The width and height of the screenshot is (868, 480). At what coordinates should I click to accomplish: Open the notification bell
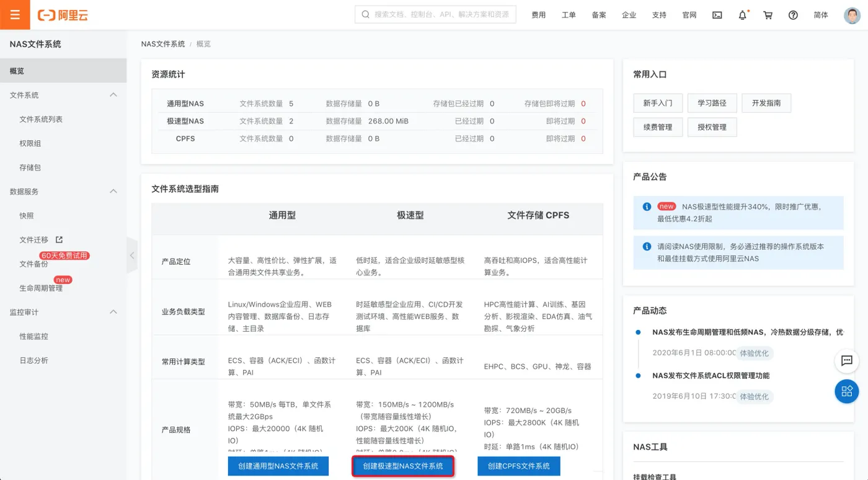coord(743,15)
